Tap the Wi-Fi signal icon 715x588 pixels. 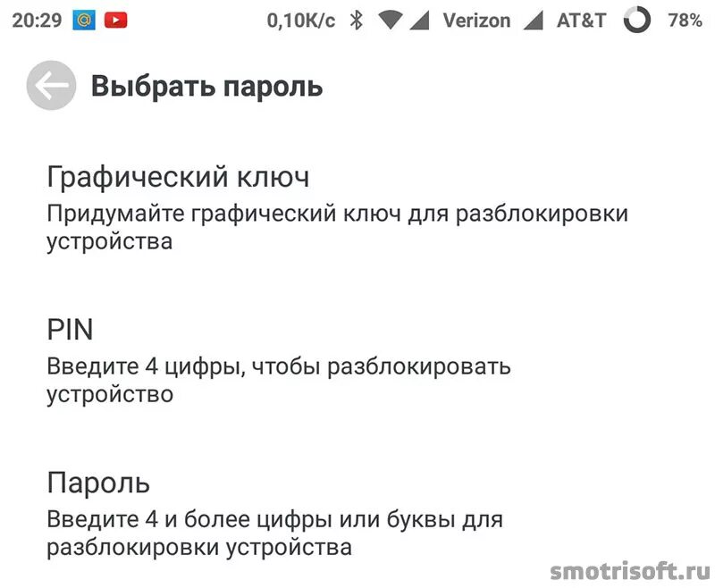pyautogui.click(x=391, y=21)
